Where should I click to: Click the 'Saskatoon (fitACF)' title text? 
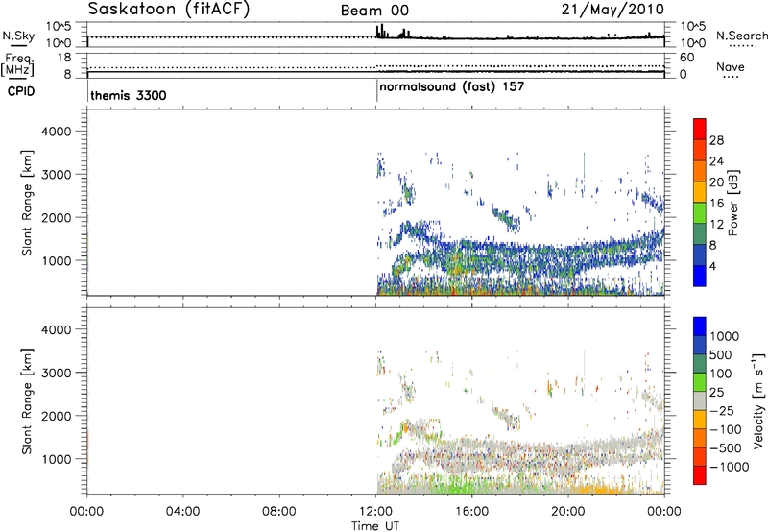point(169,10)
